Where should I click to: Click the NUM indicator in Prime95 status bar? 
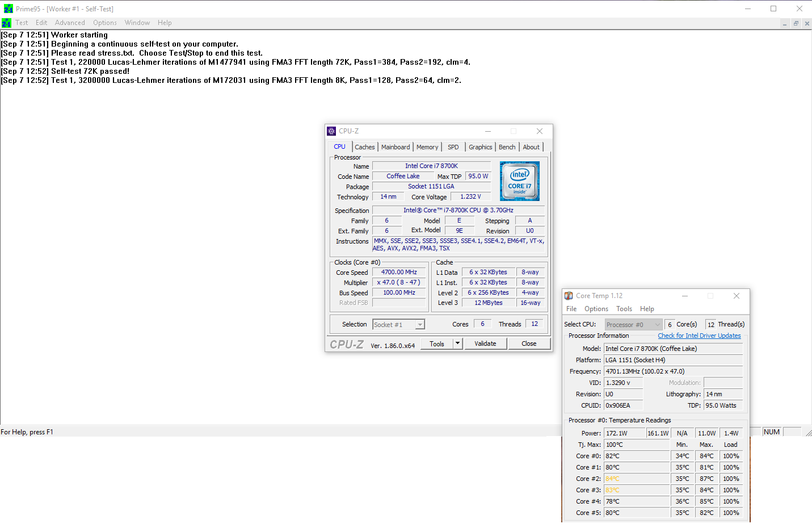pos(772,432)
